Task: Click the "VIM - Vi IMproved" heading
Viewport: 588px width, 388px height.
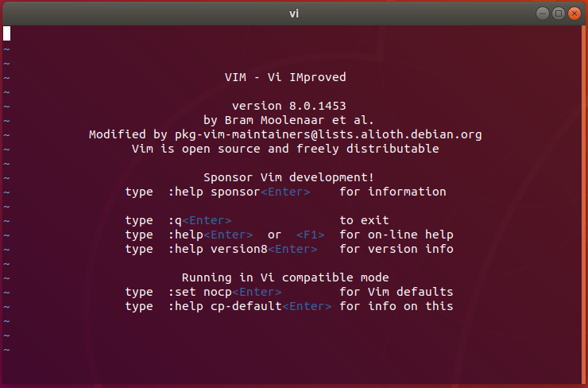Action: 285,77
